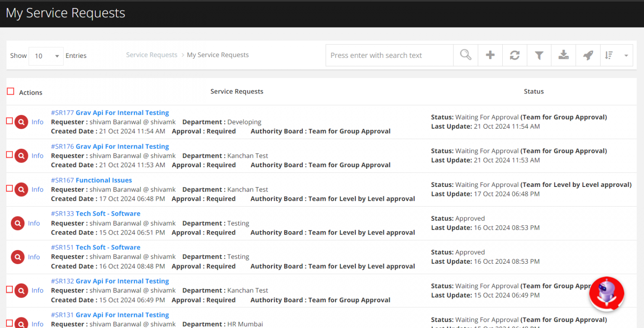
Task: Click red magnifier icon for #SR177
Action: coord(21,122)
